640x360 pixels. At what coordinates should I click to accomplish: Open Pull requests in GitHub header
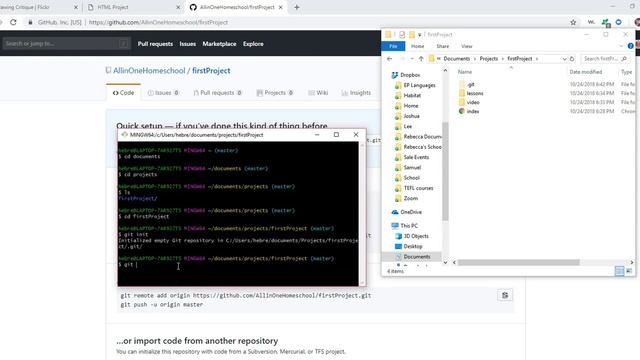pyautogui.click(x=155, y=44)
